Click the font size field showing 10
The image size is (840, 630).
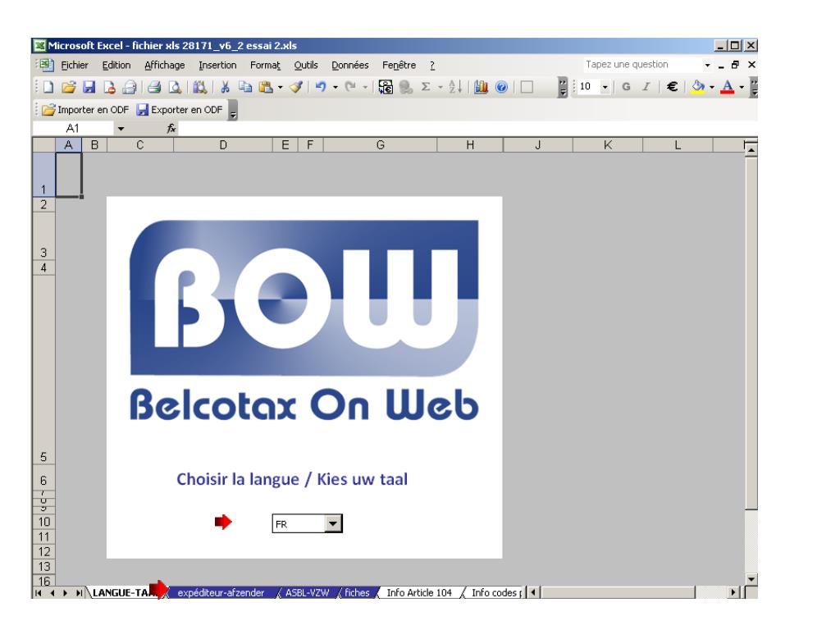(x=589, y=87)
